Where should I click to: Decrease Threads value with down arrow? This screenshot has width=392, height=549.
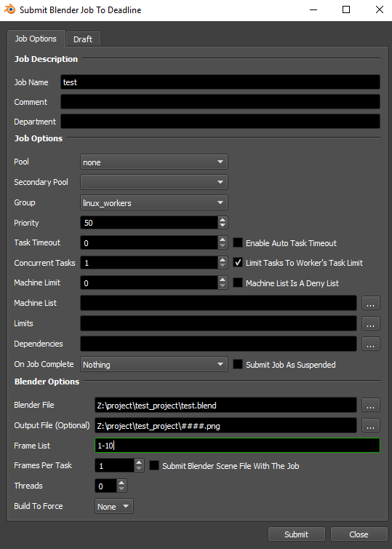point(121,489)
